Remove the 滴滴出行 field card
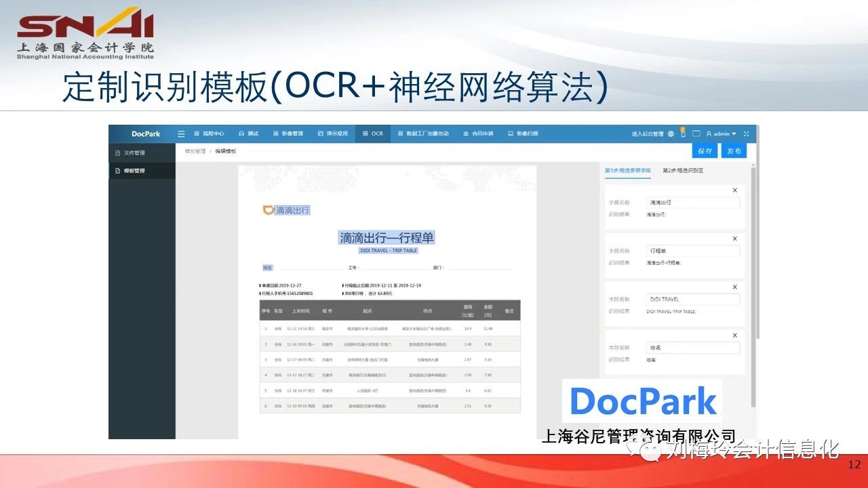 pyautogui.click(x=735, y=190)
